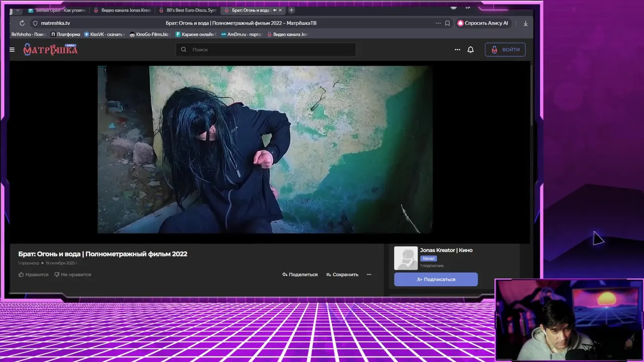The width and height of the screenshot is (644, 362).
Task: Reload the page in browser toolbar
Action: coord(22,23)
